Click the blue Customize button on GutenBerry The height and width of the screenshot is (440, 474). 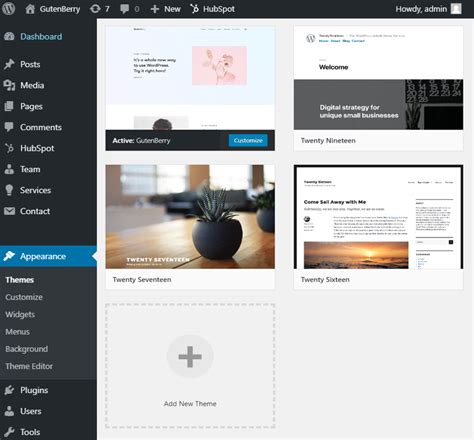coord(248,140)
